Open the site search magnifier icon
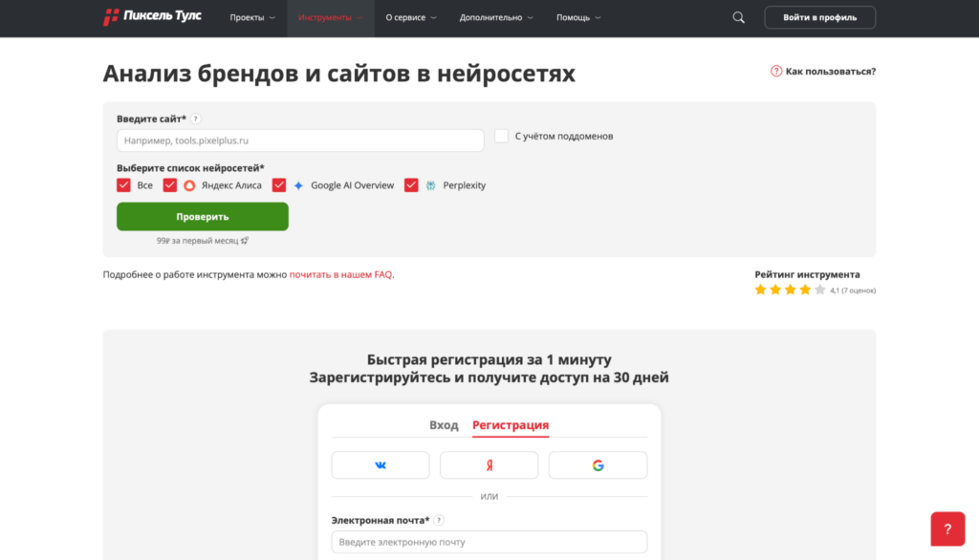Image resolution: width=979 pixels, height=560 pixels. click(x=739, y=17)
